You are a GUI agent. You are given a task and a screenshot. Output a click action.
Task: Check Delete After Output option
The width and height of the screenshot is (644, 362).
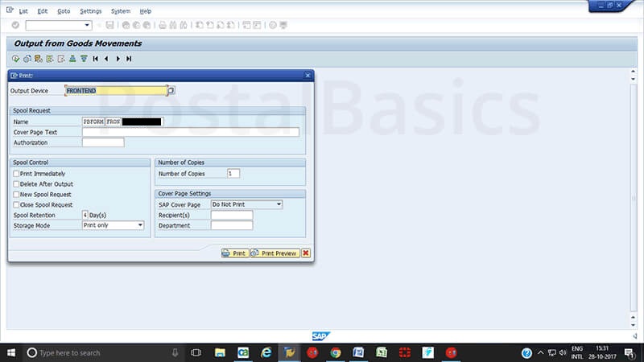17,184
